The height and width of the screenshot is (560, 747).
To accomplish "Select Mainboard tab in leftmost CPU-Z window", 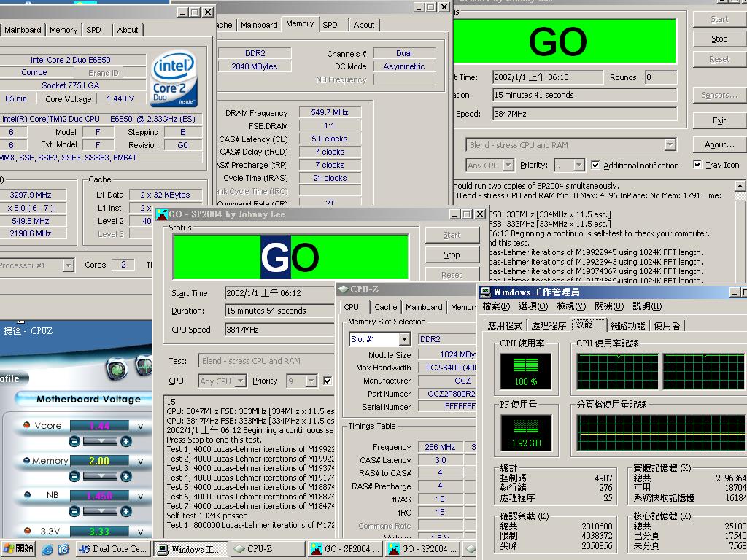I will coord(23,30).
